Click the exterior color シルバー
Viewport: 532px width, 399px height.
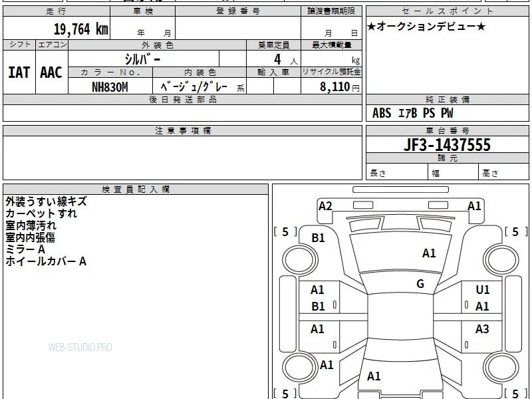(x=142, y=59)
